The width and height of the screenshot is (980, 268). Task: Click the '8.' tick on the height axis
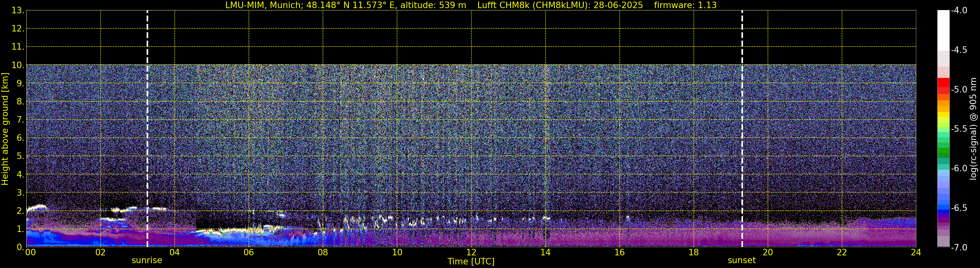(x=20, y=102)
